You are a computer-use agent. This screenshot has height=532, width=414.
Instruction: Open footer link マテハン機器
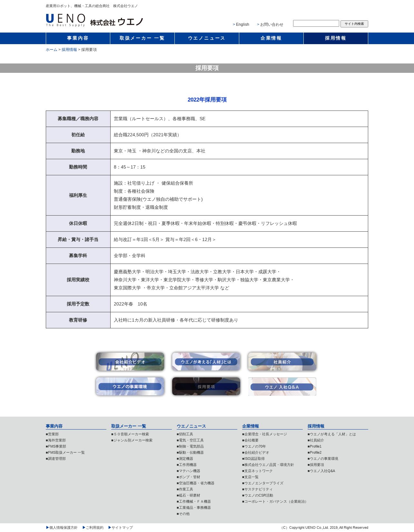click(x=188, y=471)
